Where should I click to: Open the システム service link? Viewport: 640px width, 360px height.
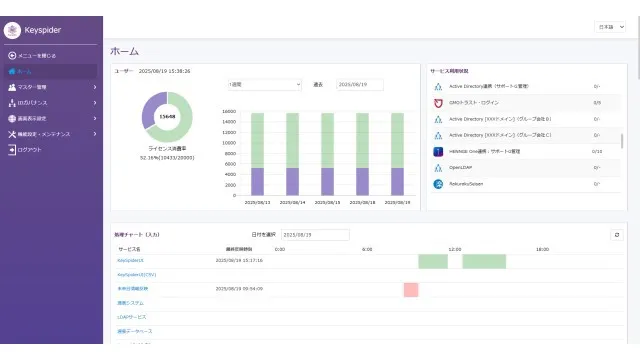(130, 303)
